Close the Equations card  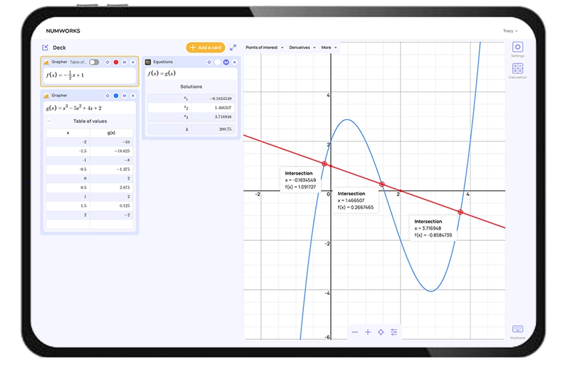click(x=235, y=62)
